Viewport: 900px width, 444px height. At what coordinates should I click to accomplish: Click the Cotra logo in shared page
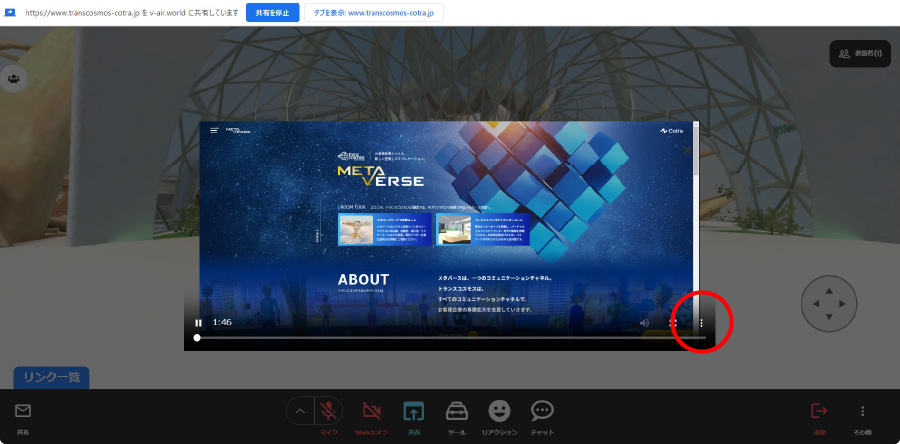click(672, 131)
